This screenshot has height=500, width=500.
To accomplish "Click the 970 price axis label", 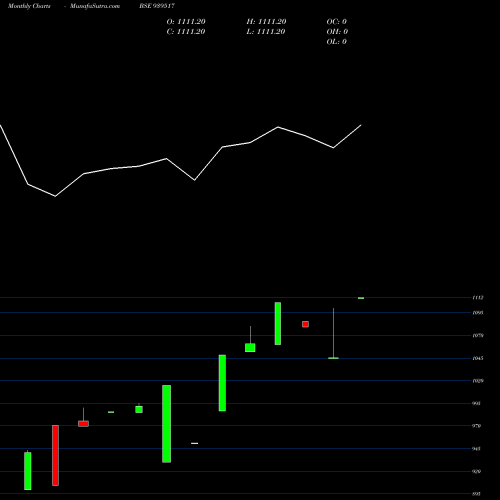I will 477,426.
